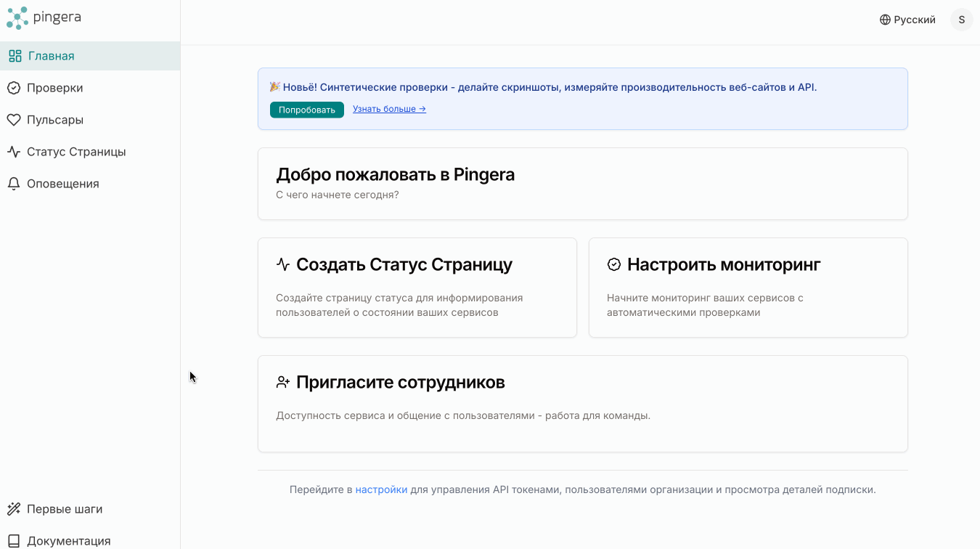Viewport: 980px width, 549px height.
Task: Click the pulse icon in Создать Статус Страницу card
Action: click(283, 264)
